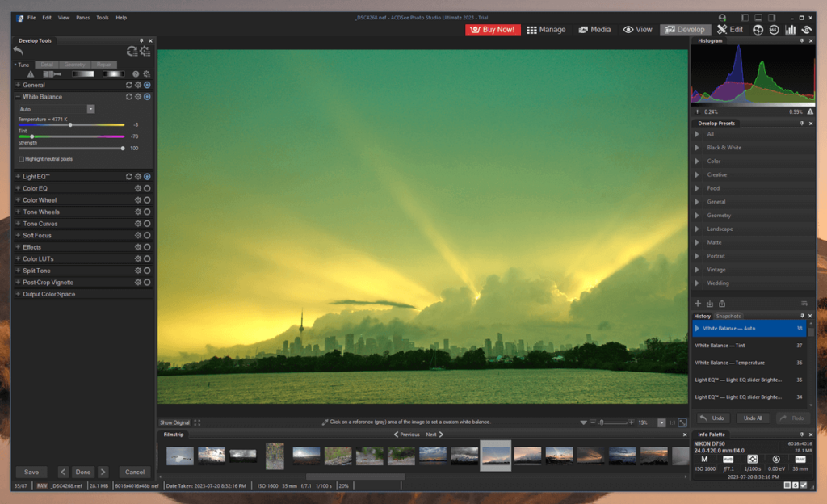Open Color EQ gear settings menu
Image resolution: width=827 pixels, height=504 pixels.
click(137, 188)
